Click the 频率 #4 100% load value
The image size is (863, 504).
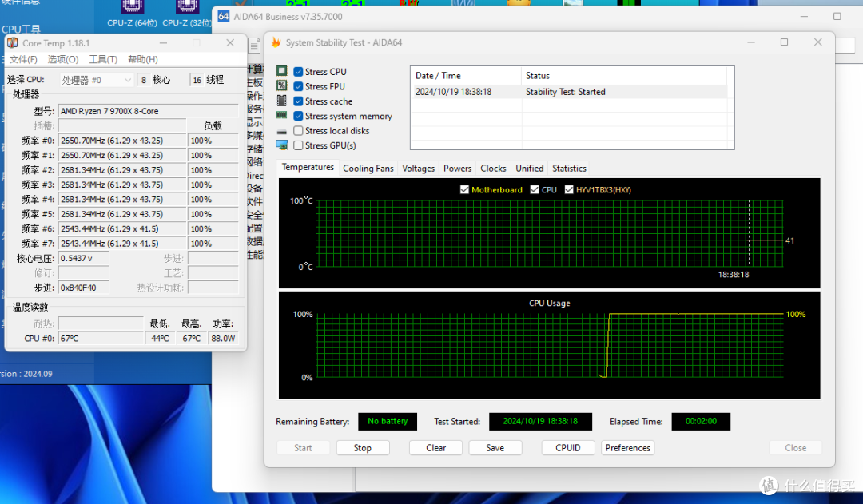213,200
